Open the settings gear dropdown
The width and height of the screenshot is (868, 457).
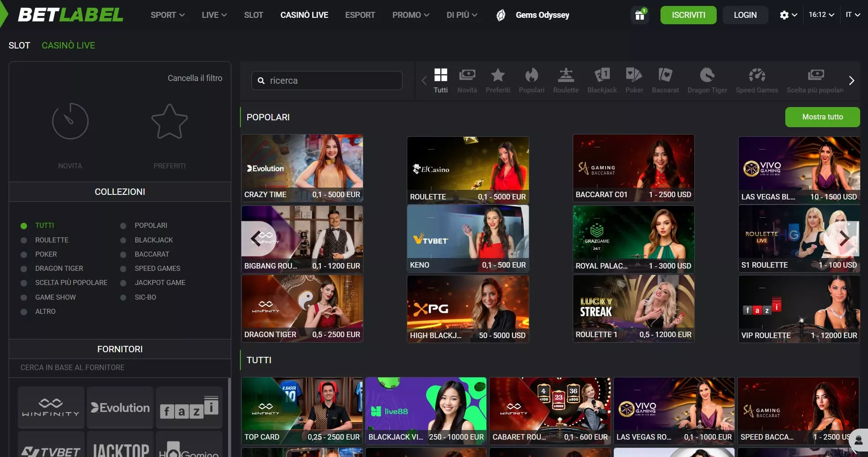[788, 15]
